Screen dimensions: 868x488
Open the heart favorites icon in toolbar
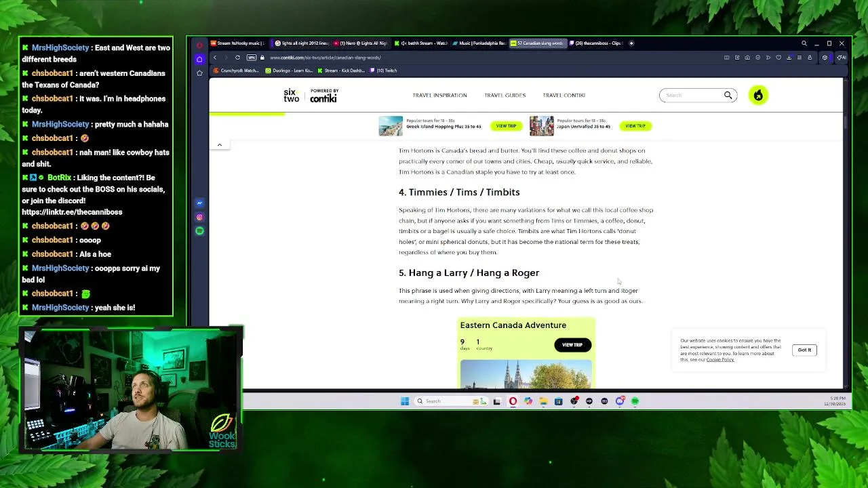click(778, 58)
